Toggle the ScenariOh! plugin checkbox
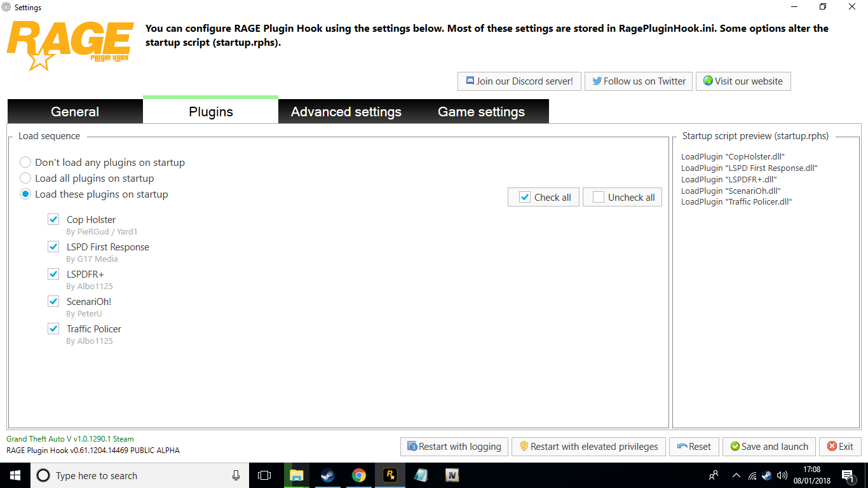 click(53, 301)
